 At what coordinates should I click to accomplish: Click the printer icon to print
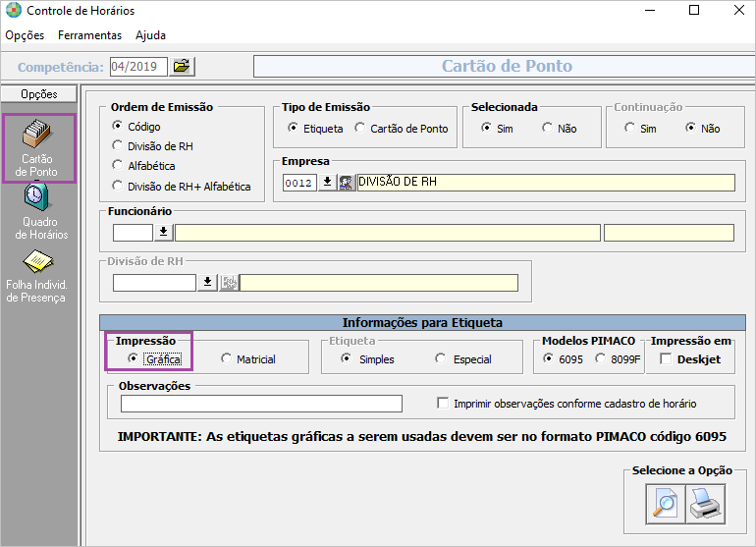705,504
